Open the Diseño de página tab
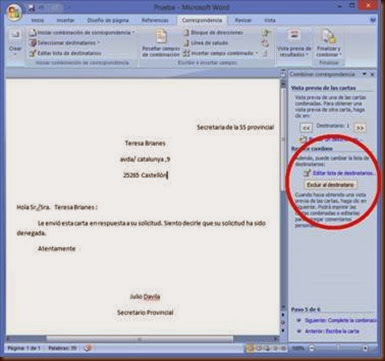The height and width of the screenshot is (361, 385). pyautogui.click(x=108, y=20)
